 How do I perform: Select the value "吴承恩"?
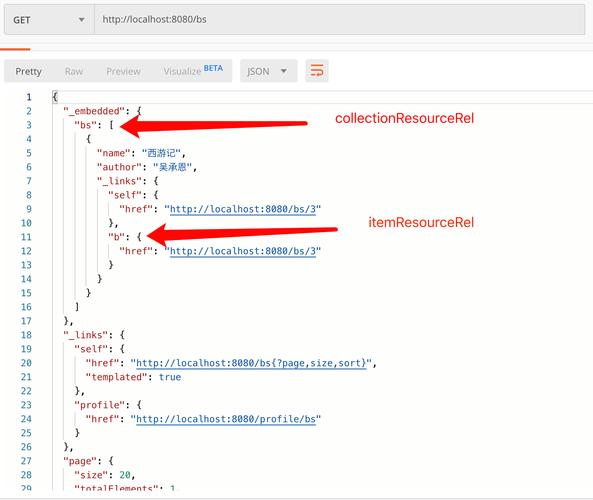[173, 167]
